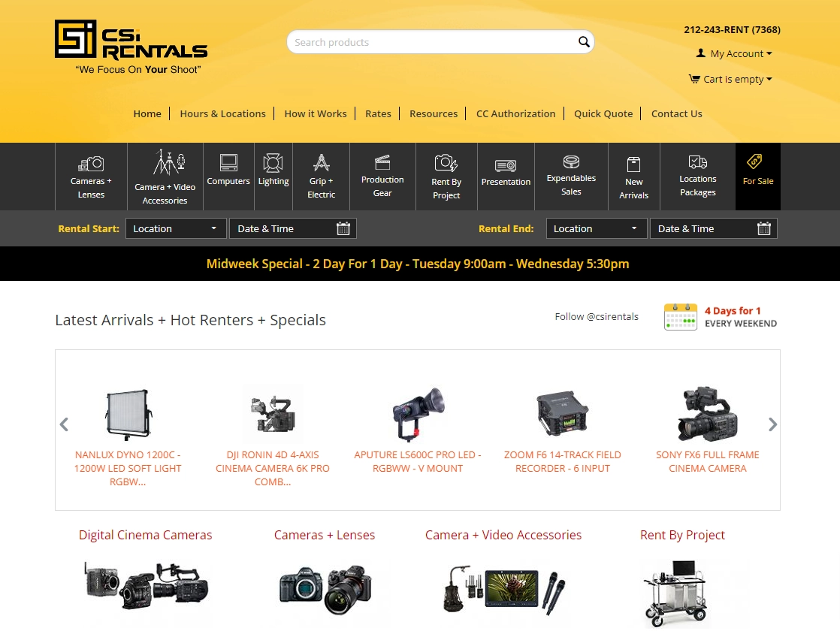Open the Rental End Location dropdown
The height and width of the screenshot is (634, 840).
coord(597,228)
